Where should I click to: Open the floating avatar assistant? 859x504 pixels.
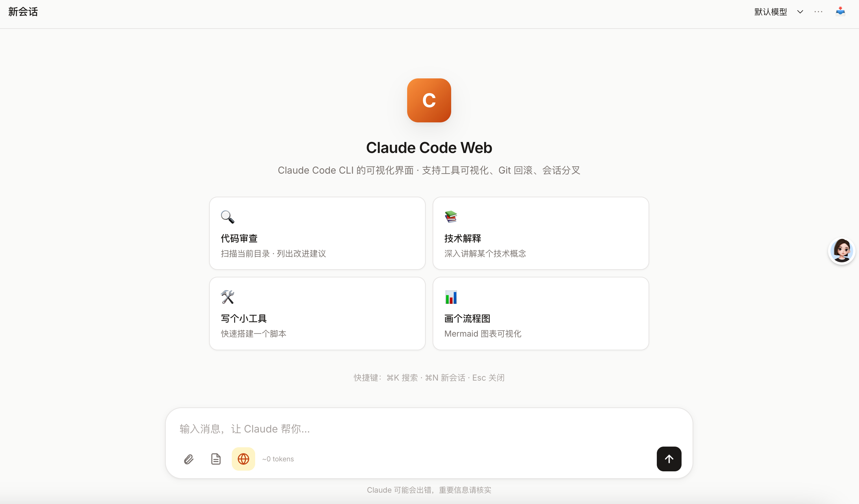(841, 251)
